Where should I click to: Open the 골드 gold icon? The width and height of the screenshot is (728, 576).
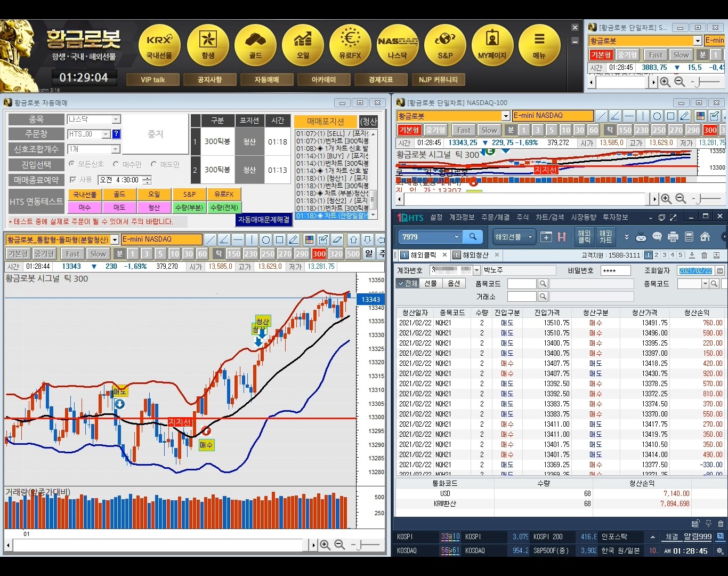(x=255, y=46)
